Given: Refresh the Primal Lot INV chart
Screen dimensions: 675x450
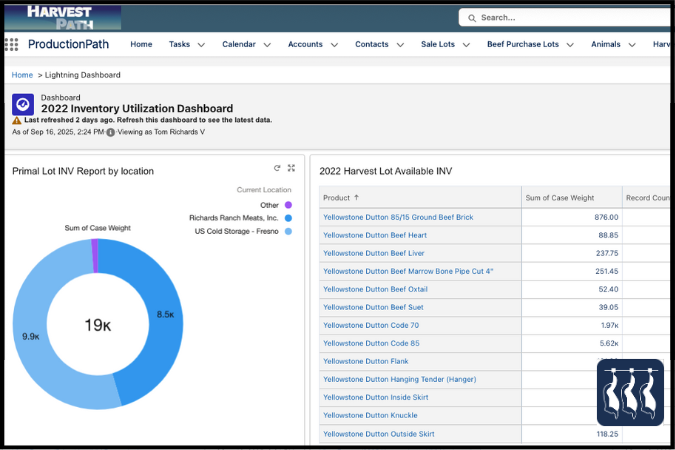Looking at the screenshot, I should (x=277, y=168).
